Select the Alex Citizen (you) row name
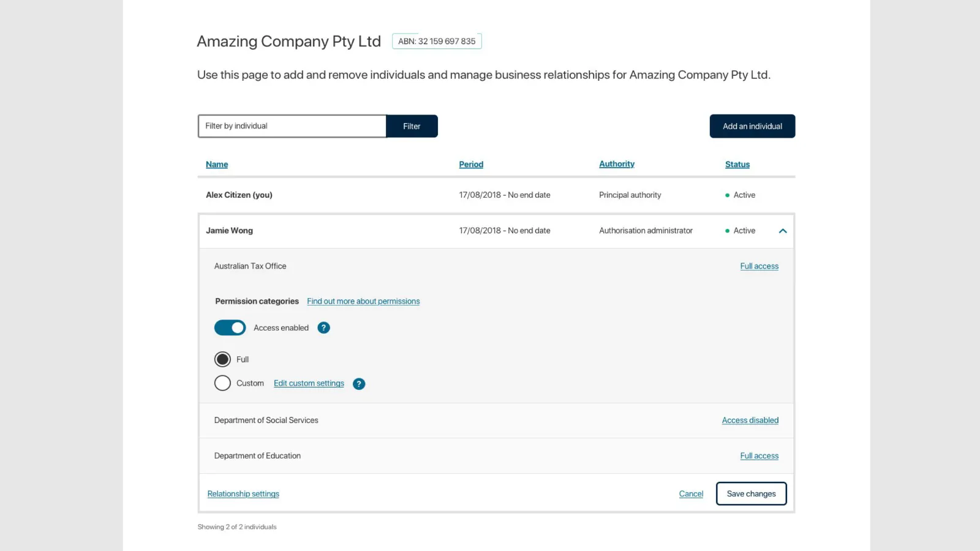Image resolution: width=980 pixels, height=551 pixels. pyautogui.click(x=239, y=195)
